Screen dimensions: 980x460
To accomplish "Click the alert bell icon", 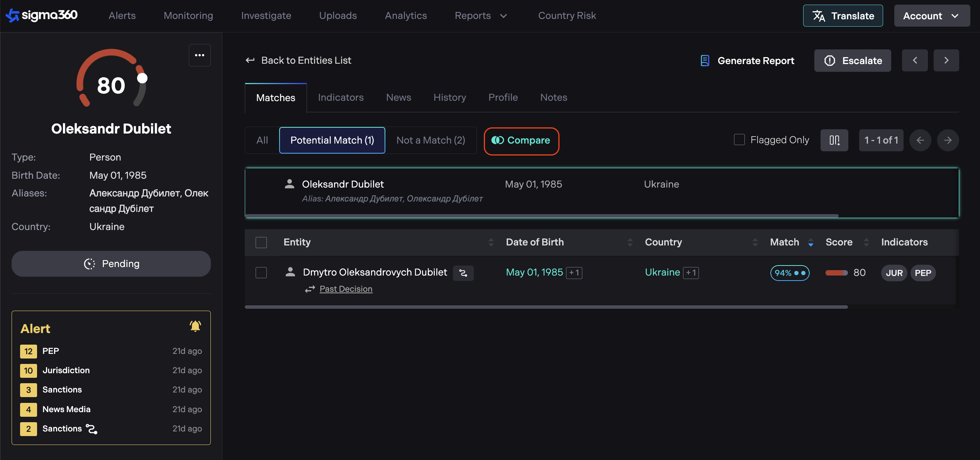I will pyautogui.click(x=195, y=326).
